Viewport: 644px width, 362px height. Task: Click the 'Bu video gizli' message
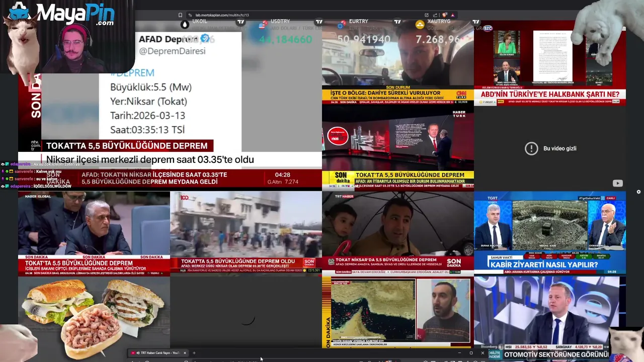[x=560, y=148]
